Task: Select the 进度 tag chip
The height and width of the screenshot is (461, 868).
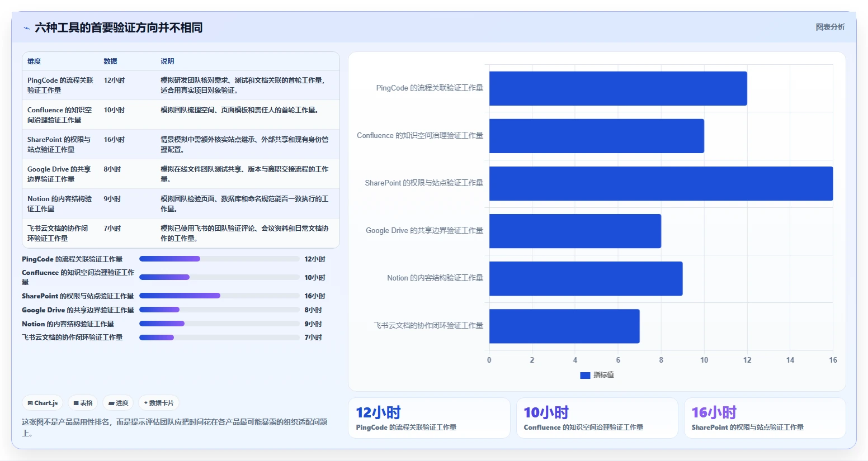Action: tap(118, 403)
